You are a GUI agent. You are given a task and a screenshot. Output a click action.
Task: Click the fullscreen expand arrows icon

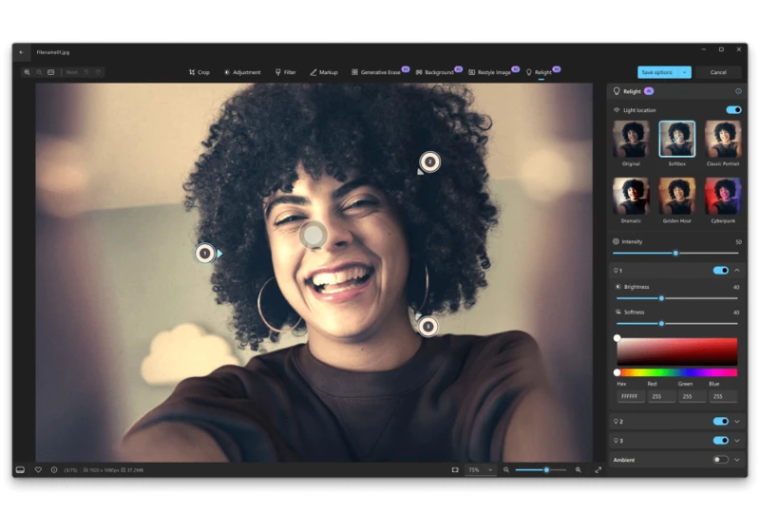tap(598, 470)
